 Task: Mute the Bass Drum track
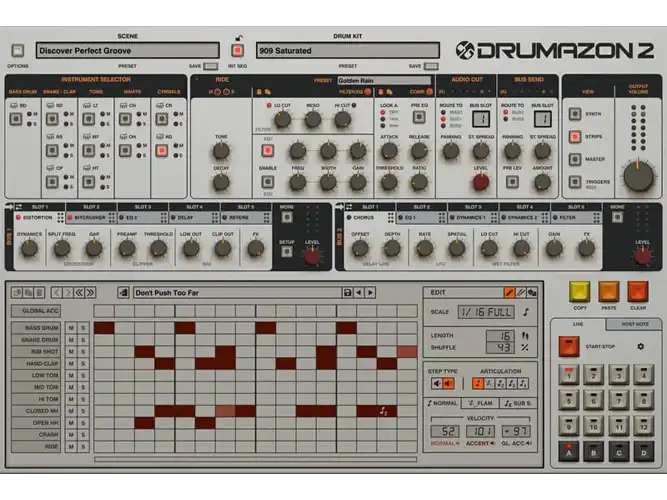click(71, 328)
